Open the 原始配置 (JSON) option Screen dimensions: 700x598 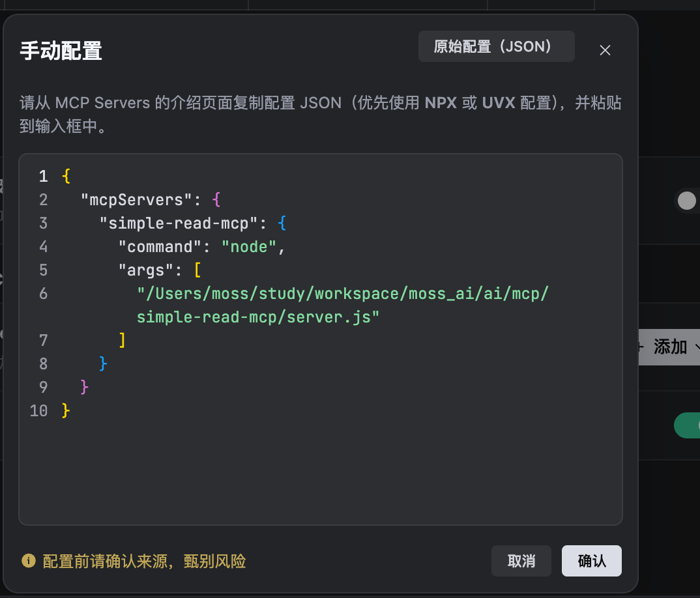click(496, 46)
